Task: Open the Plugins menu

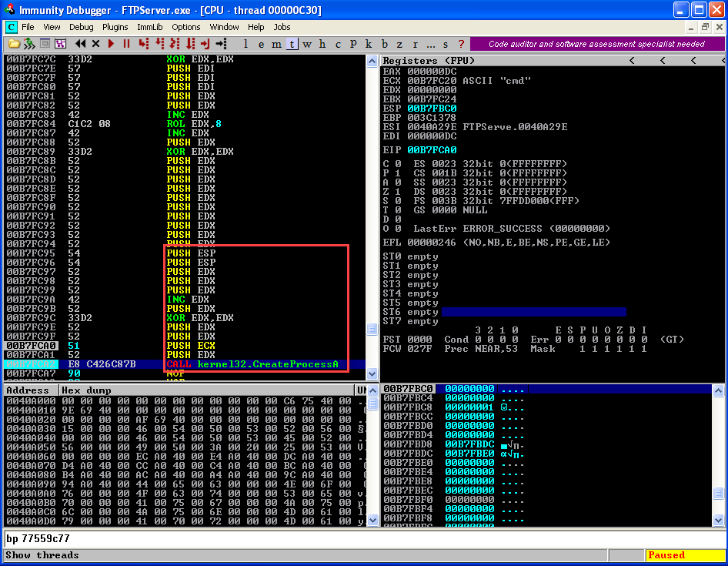Action: [115, 27]
